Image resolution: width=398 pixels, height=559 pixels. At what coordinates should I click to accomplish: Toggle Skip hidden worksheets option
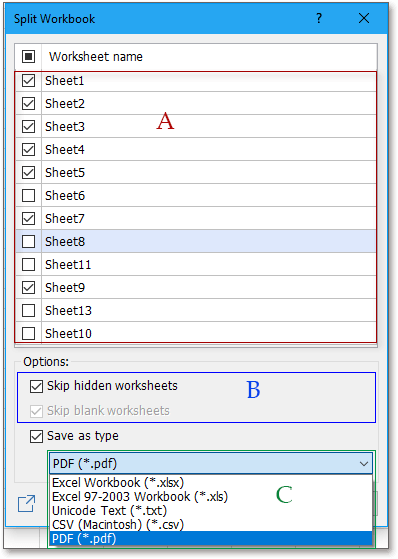[x=36, y=386]
